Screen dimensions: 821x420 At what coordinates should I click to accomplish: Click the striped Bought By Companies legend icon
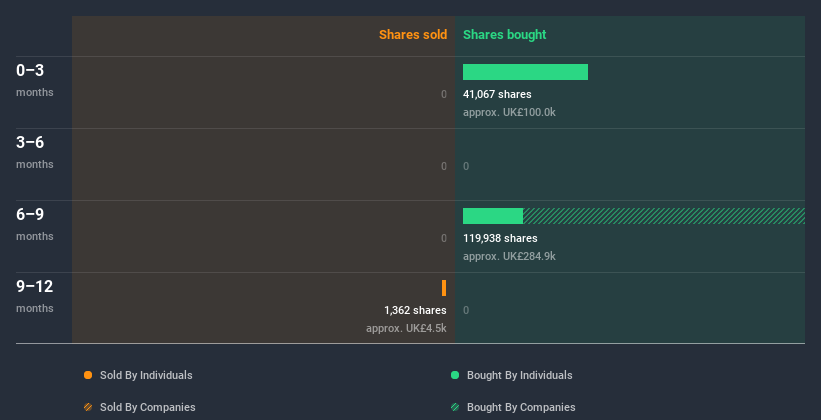(x=455, y=407)
